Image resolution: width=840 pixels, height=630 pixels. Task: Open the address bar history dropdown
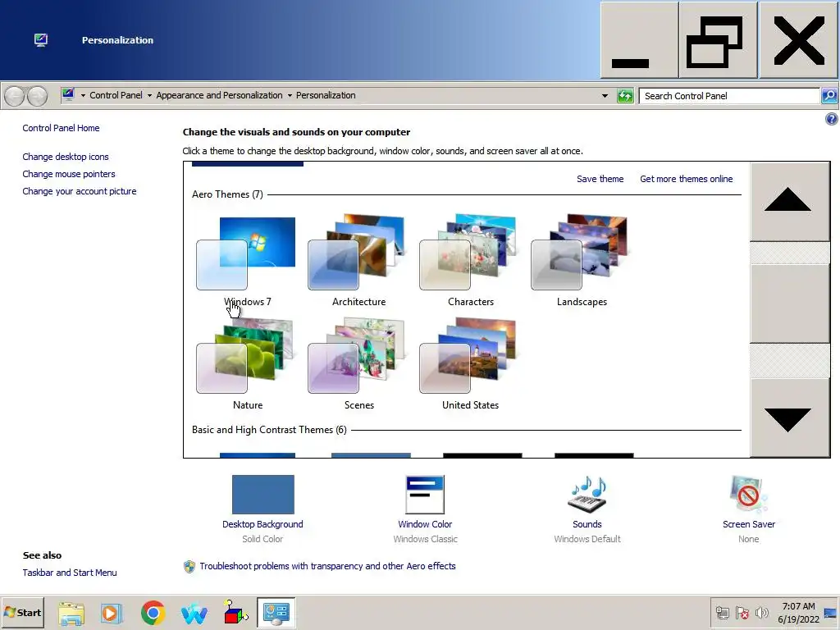click(x=605, y=96)
